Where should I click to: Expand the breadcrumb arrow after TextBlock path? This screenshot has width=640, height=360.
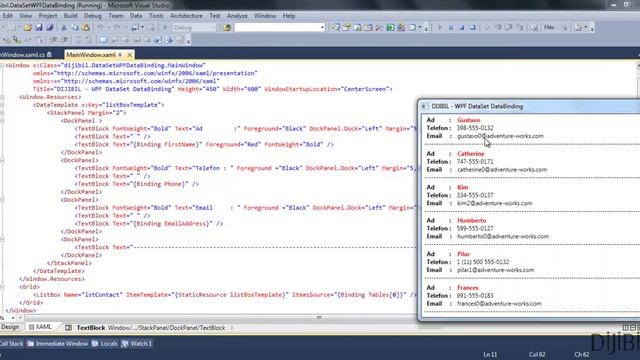232,327
